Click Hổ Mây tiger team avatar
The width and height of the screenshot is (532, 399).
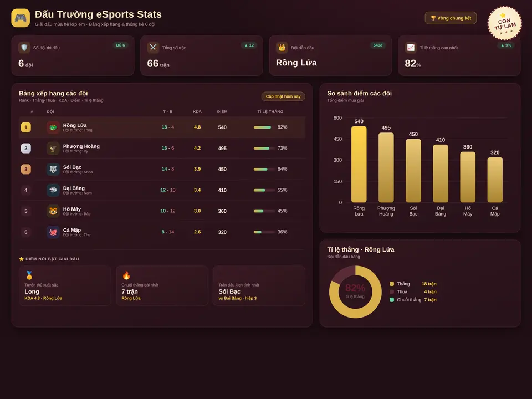(53, 211)
